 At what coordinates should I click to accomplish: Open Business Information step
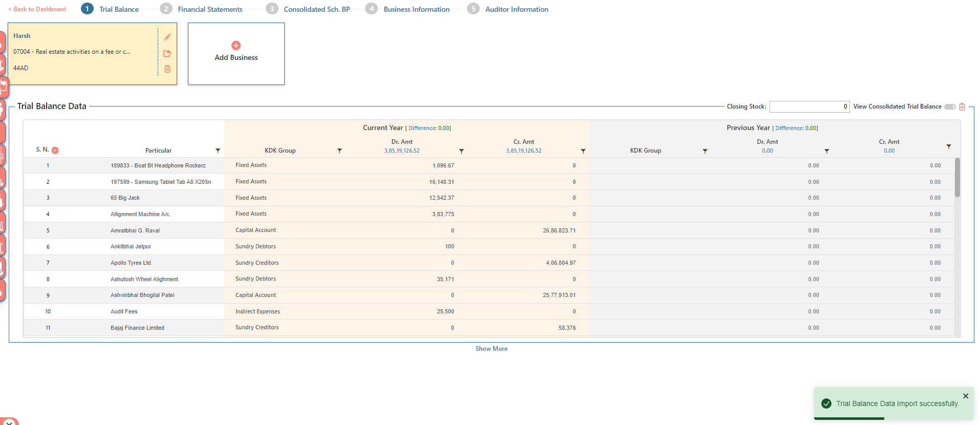click(x=408, y=9)
